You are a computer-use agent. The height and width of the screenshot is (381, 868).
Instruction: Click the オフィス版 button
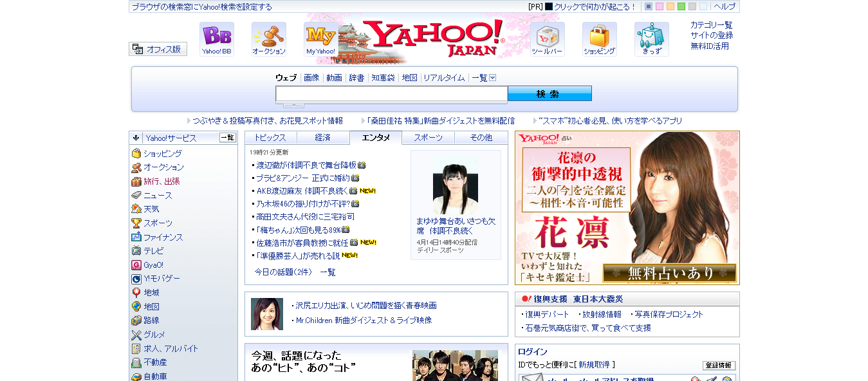click(x=158, y=49)
